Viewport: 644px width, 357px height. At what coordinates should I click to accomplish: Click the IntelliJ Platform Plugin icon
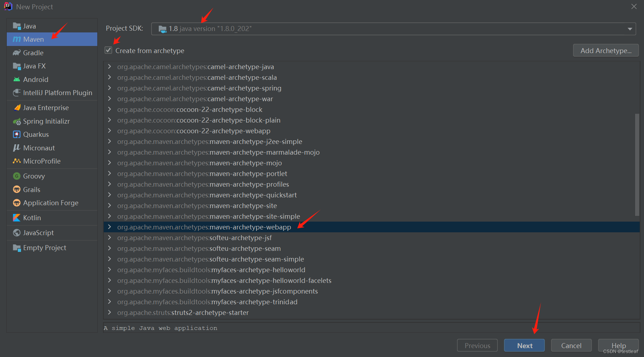[17, 93]
